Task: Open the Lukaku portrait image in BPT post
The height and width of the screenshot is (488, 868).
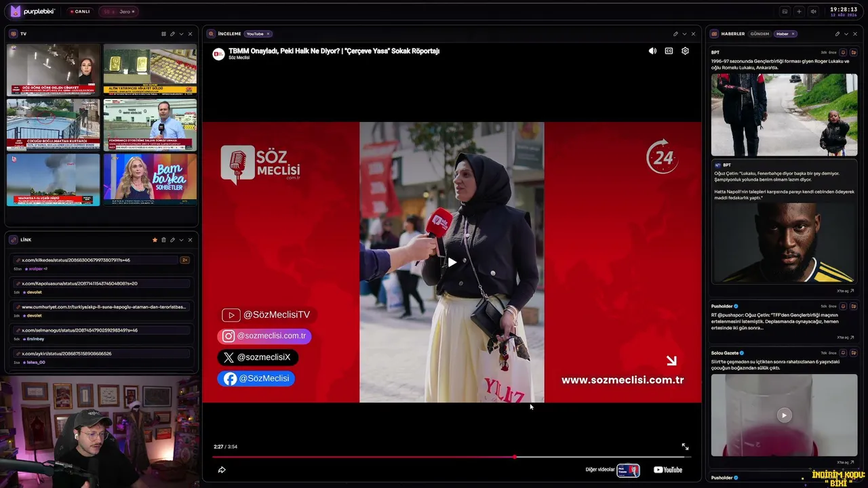Action: (784, 243)
